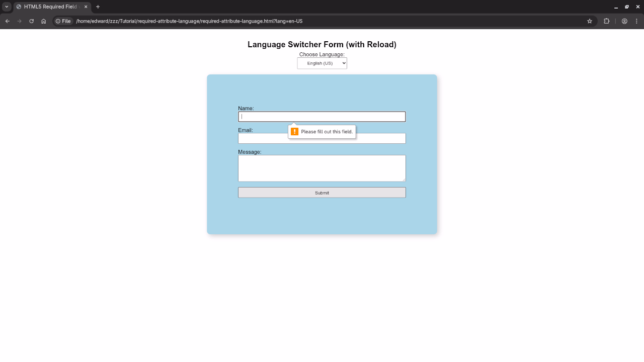Click into the Email input field
The height and width of the screenshot is (362, 644).
point(322,138)
